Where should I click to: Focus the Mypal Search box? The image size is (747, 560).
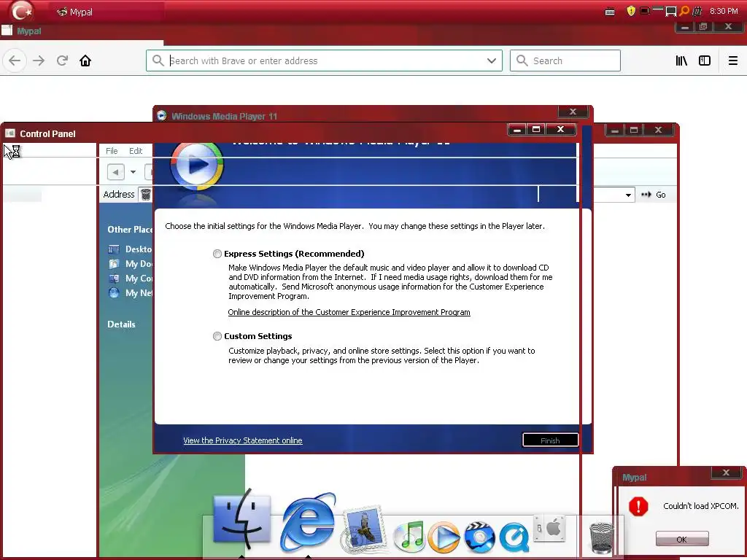point(565,61)
